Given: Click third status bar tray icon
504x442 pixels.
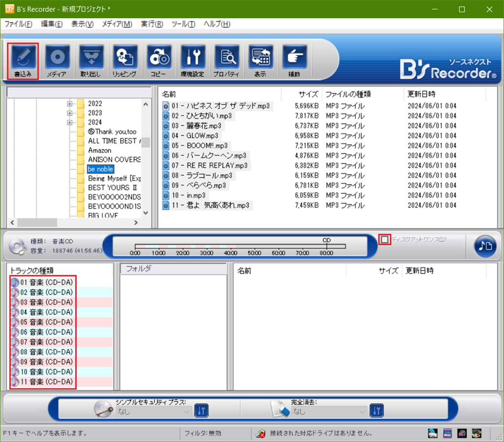Looking at the screenshot, I should click(x=462, y=433).
